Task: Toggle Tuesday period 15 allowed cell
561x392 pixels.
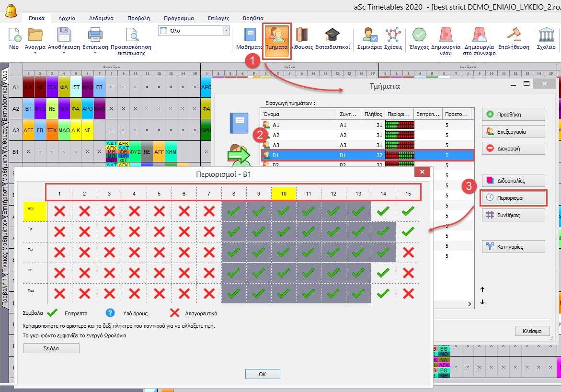Action: coord(408,231)
